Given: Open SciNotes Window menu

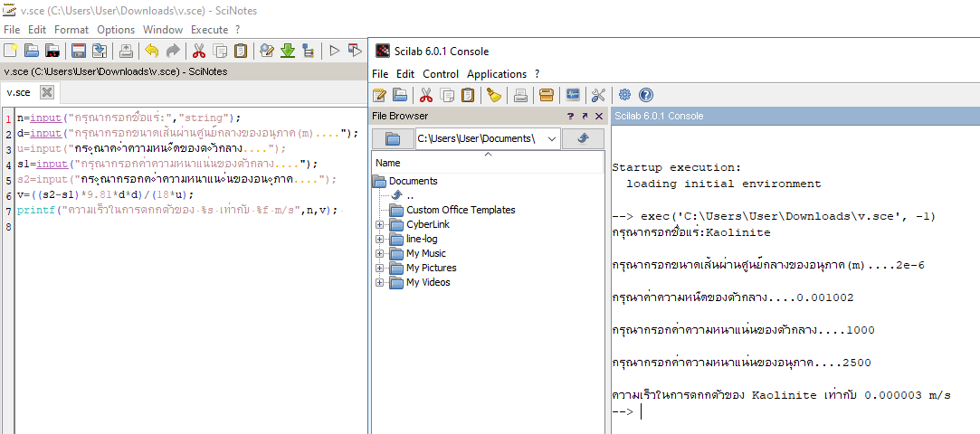Looking at the screenshot, I should (x=163, y=29).
